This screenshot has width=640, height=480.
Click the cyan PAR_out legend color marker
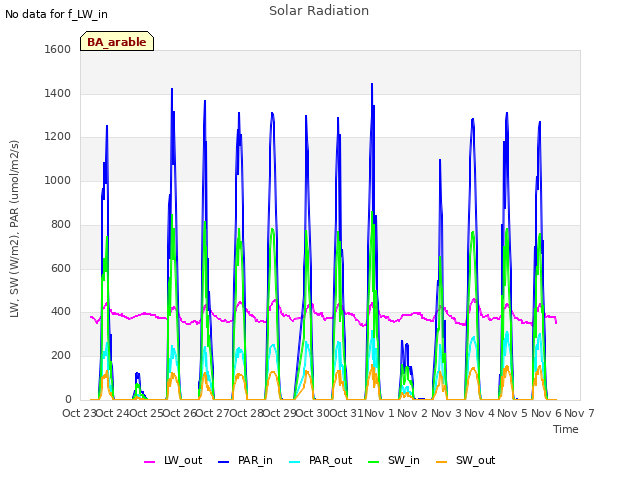[x=295, y=462]
